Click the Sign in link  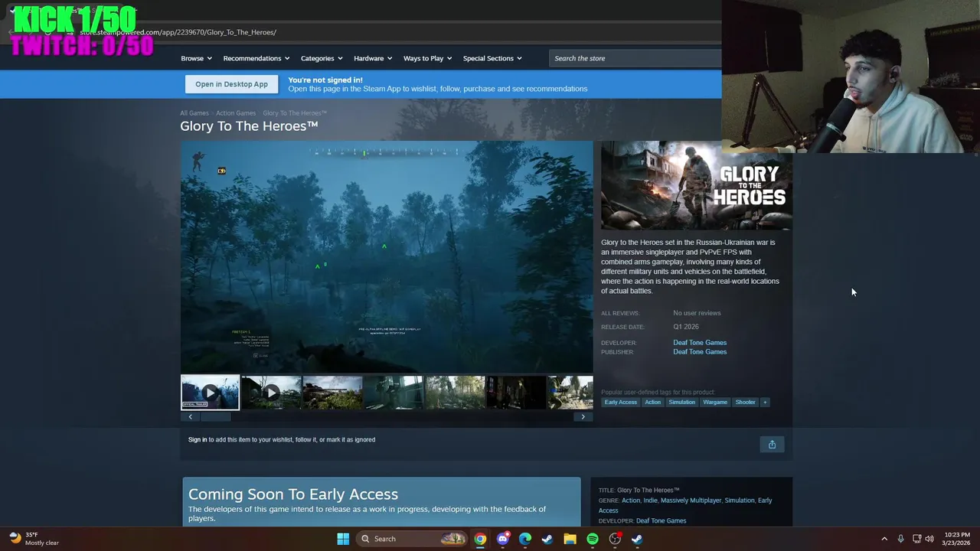pos(198,440)
